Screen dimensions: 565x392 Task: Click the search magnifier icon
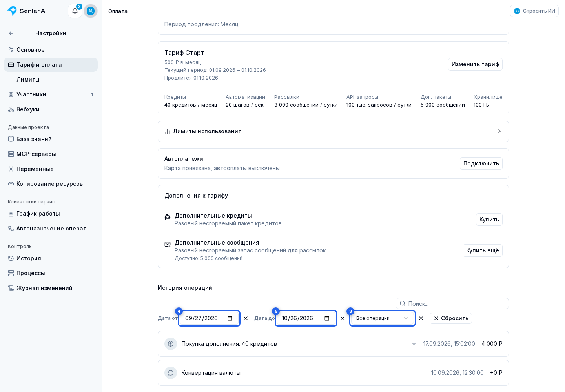[403, 303]
